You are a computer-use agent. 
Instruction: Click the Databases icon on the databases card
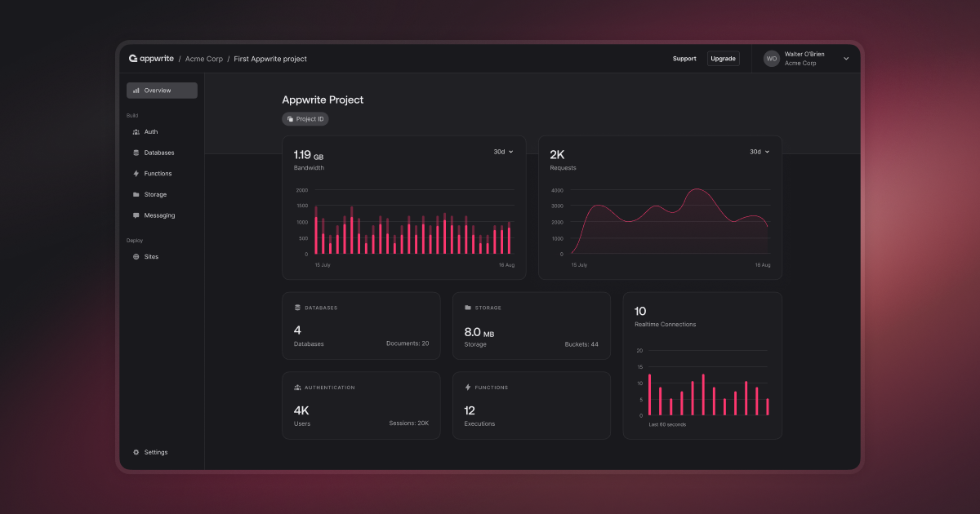296,308
